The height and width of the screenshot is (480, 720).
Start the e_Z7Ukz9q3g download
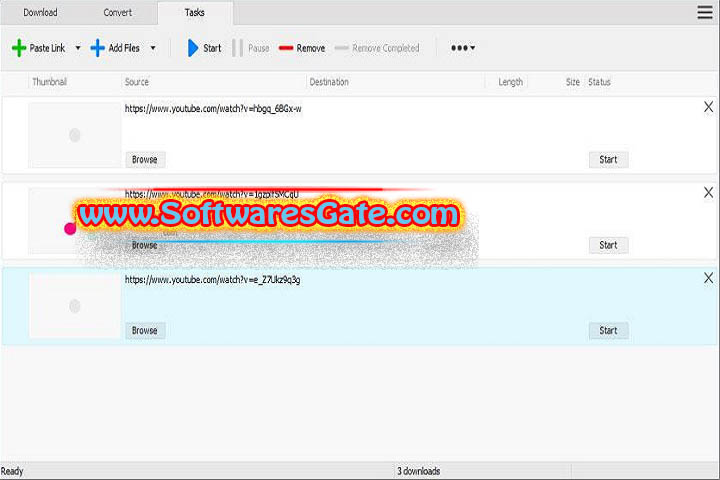point(608,331)
